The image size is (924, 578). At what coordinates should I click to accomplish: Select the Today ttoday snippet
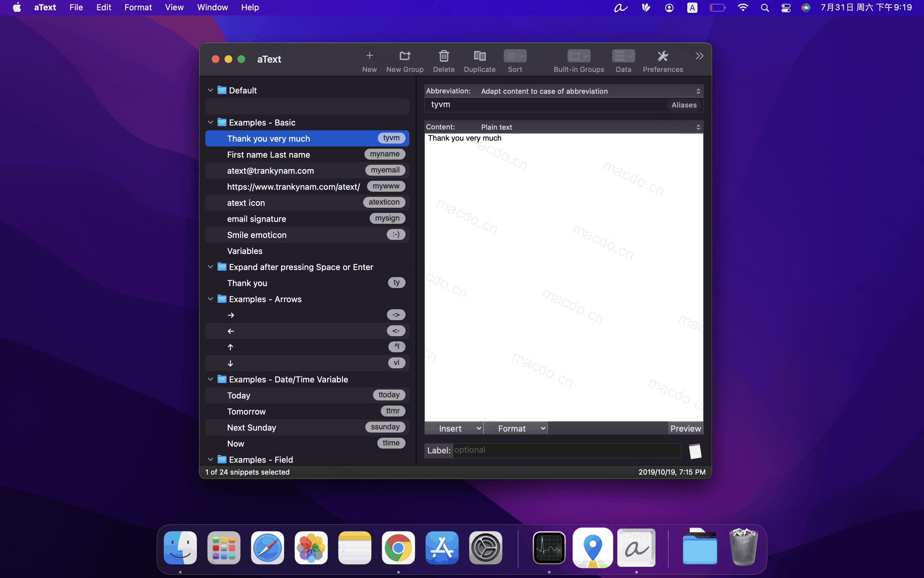click(x=307, y=395)
